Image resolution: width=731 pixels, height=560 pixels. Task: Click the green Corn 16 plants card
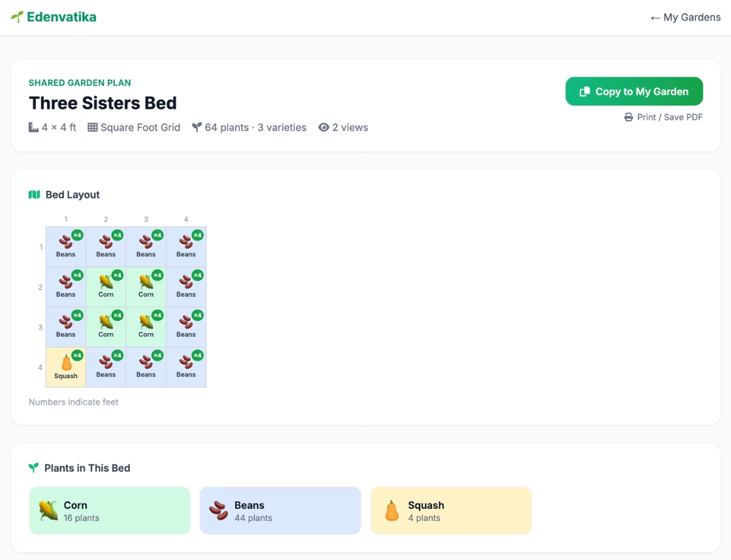(110, 511)
